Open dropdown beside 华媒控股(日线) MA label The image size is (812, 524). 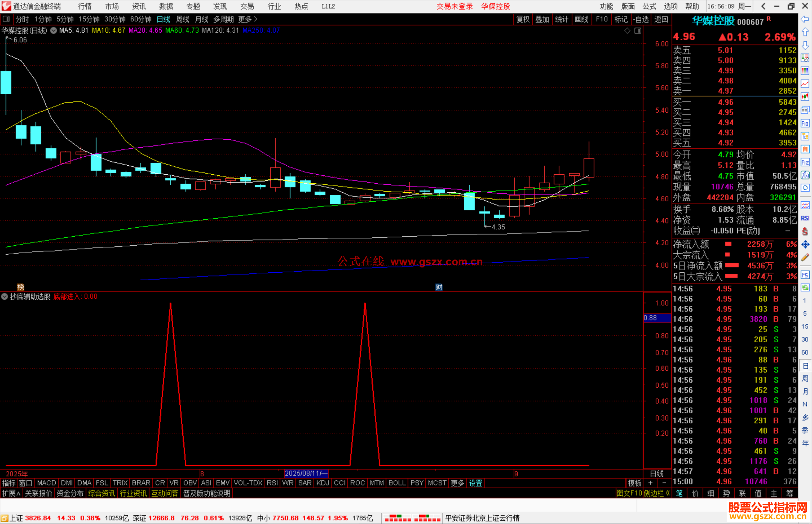(x=54, y=30)
